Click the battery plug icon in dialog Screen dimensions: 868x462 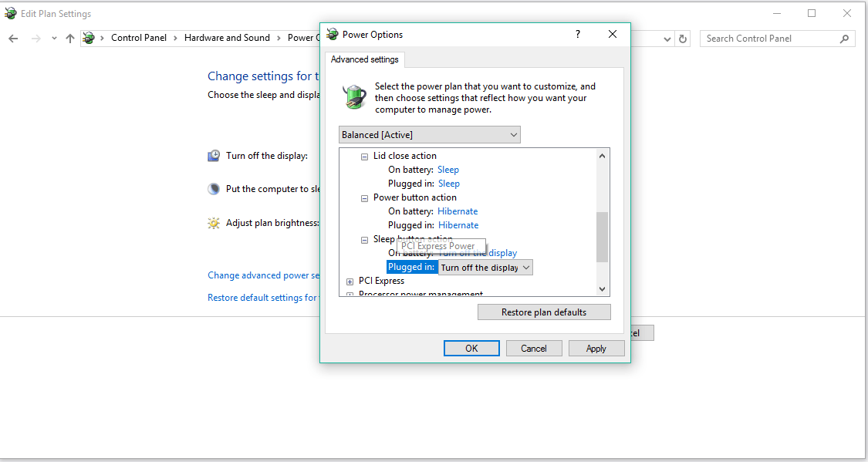tap(354, 96)
